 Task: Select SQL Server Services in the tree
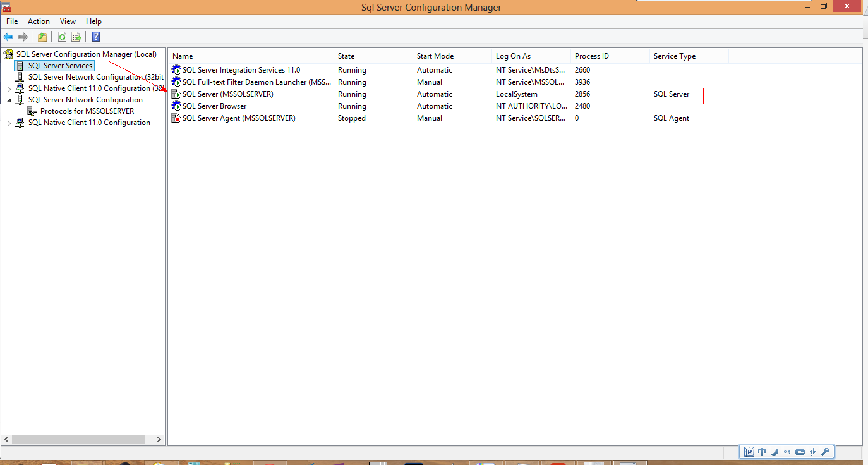pos(60,66)
